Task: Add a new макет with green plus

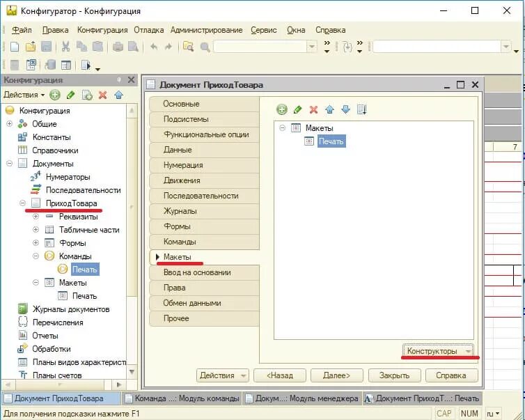Action: tap(281, 109)
